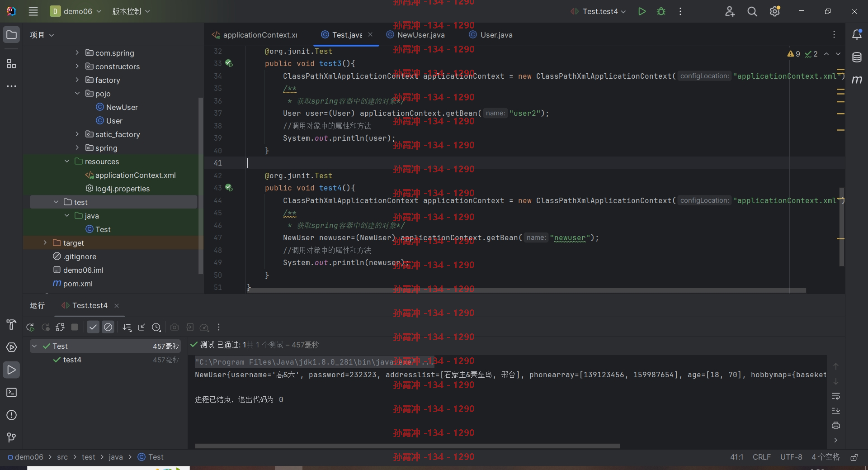Click the 41:1 caret position widget
Screen dimensions: 868x470
[737, 457]
